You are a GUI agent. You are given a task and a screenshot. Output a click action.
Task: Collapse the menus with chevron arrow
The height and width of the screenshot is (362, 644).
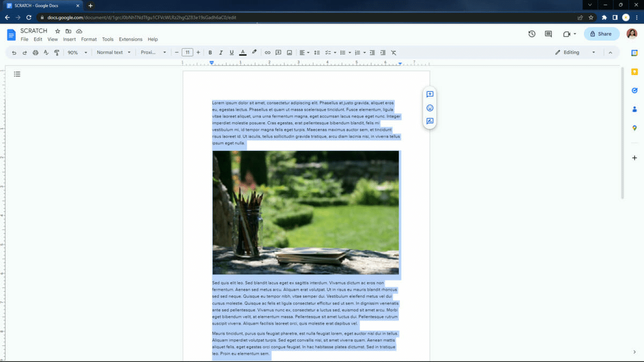tap(610, 53)
